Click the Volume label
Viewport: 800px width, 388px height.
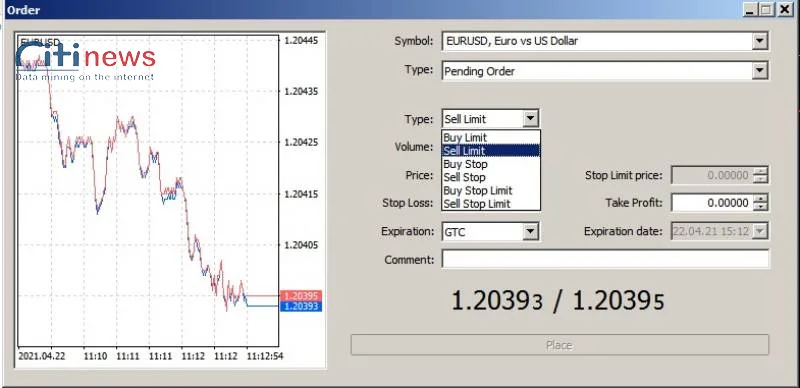tap(414, 147)
